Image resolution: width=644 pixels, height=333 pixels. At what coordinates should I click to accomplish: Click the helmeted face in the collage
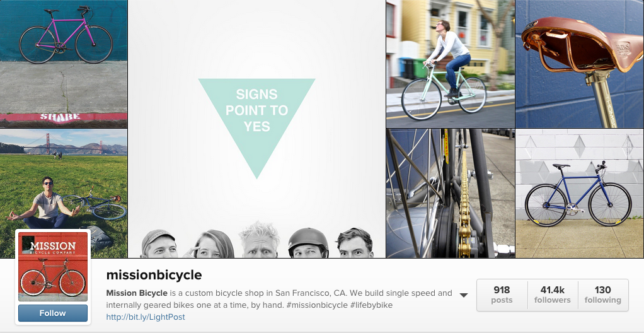click(308, 243)
